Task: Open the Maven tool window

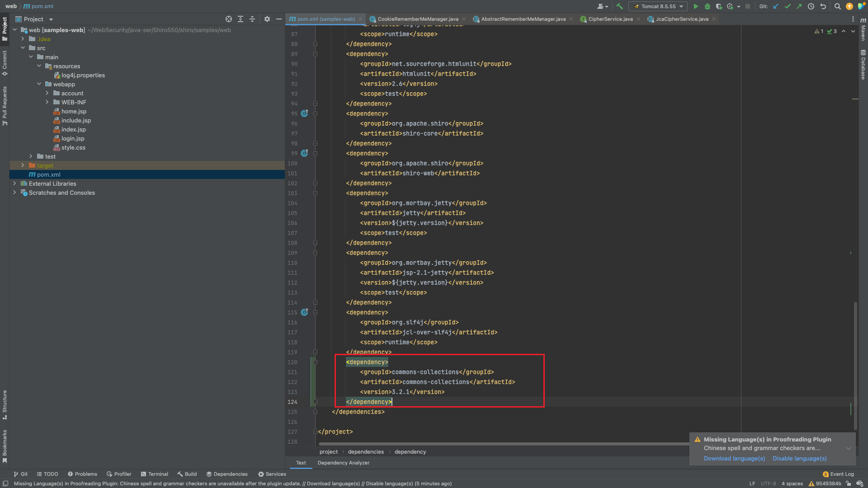Action: point(863,29)
